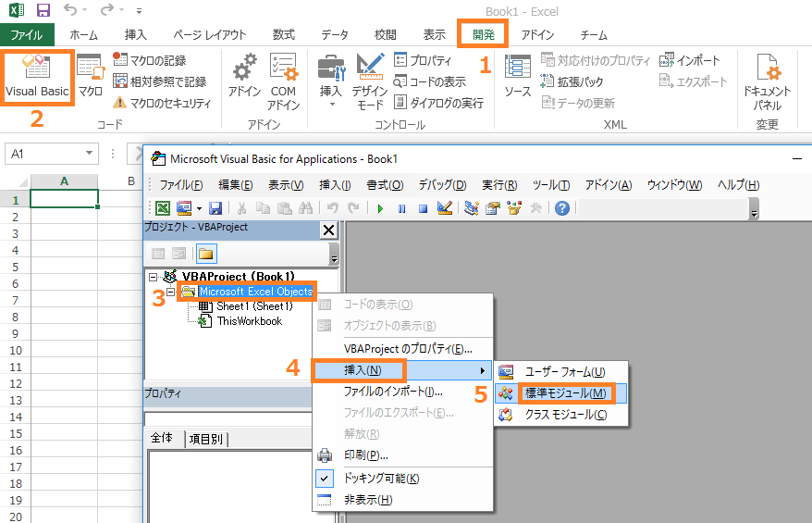Run ダイアログの実行
Viewport: 812px width, 523px height.
pos(438,103)
